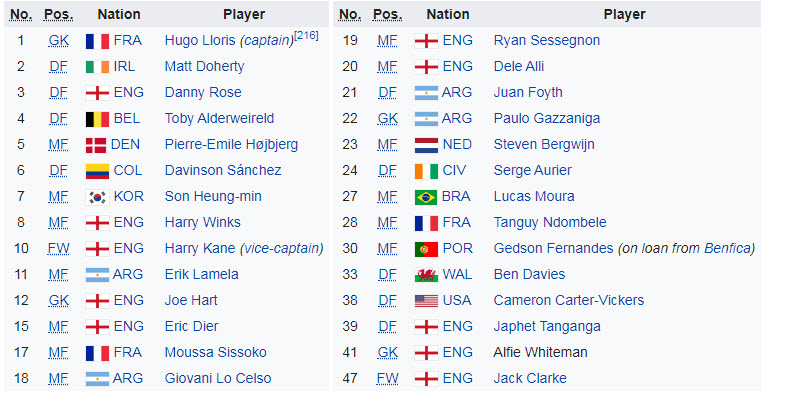Image resolution: width=792 pixels, height=404 pixels.
Task: Open the Benfica link in Gedson Fernandes row
Action: pyautogui.click(x=727, y=249)
